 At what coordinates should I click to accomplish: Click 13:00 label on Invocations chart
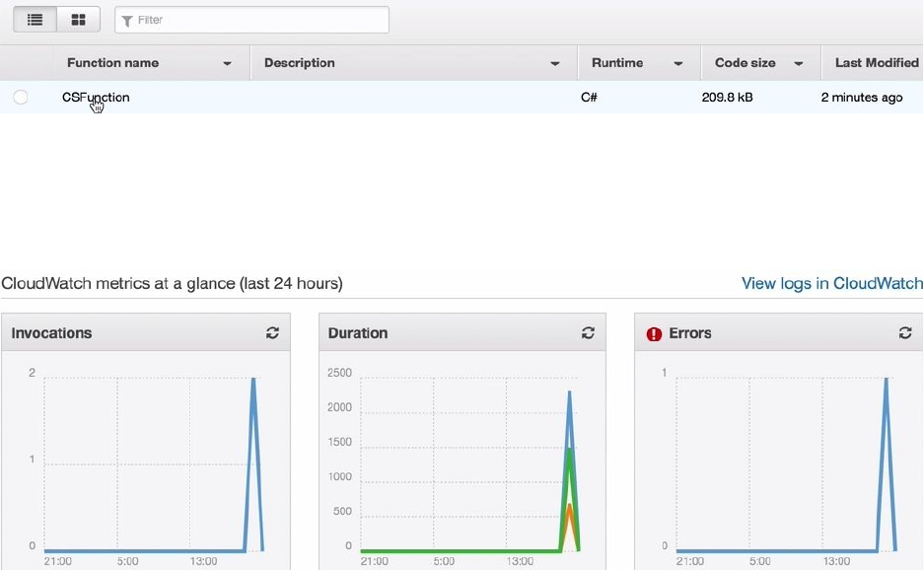coord(203,561)
